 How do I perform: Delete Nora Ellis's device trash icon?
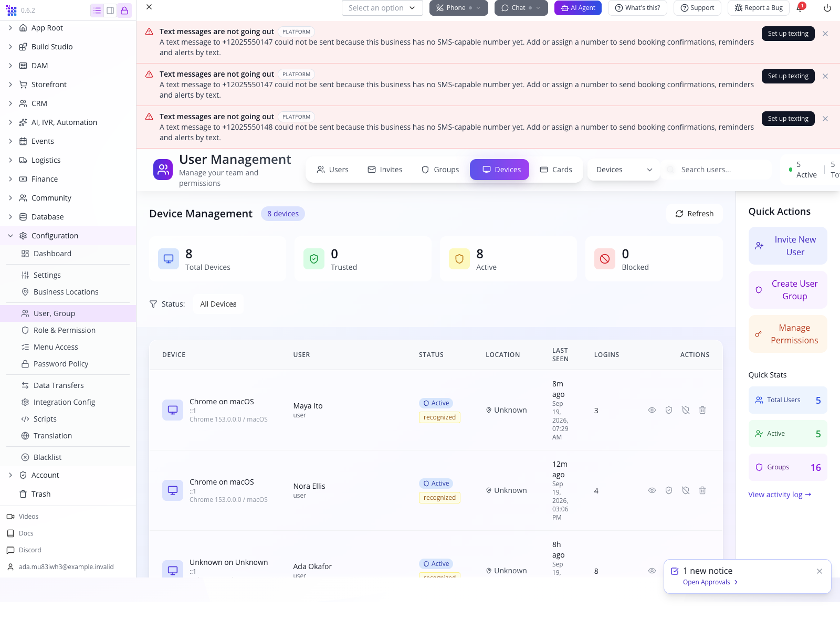[702, 490]
